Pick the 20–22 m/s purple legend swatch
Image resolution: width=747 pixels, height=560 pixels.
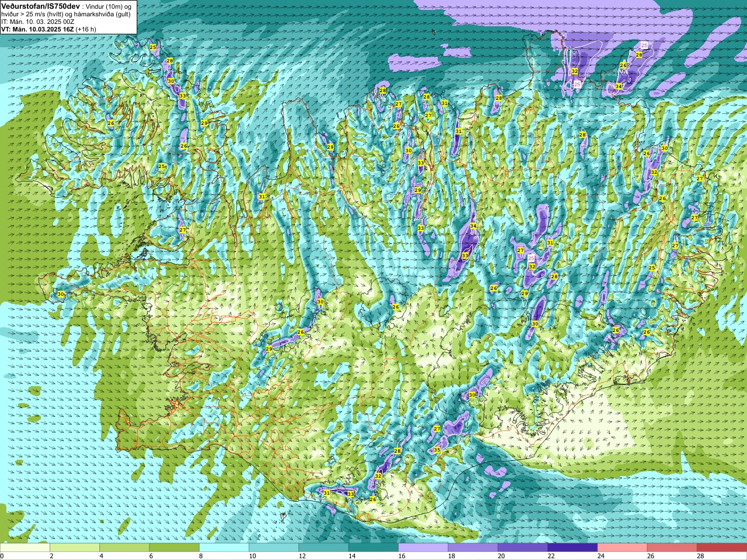pos(523,547)
